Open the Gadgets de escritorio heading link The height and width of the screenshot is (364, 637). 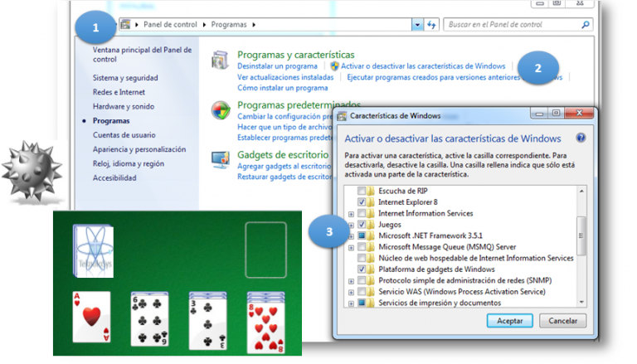pos(283,155)
